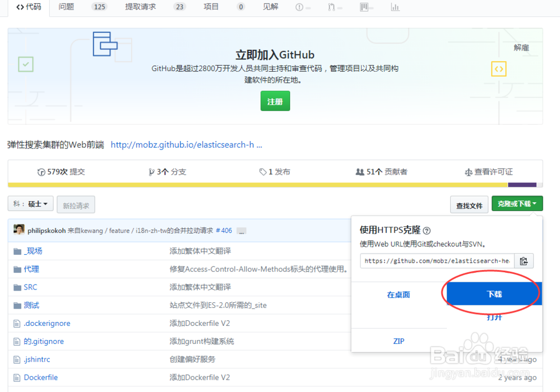Screen dimensions: 560x392
Task: Click the project board icon in tab bar
Action: click(364, 7)
